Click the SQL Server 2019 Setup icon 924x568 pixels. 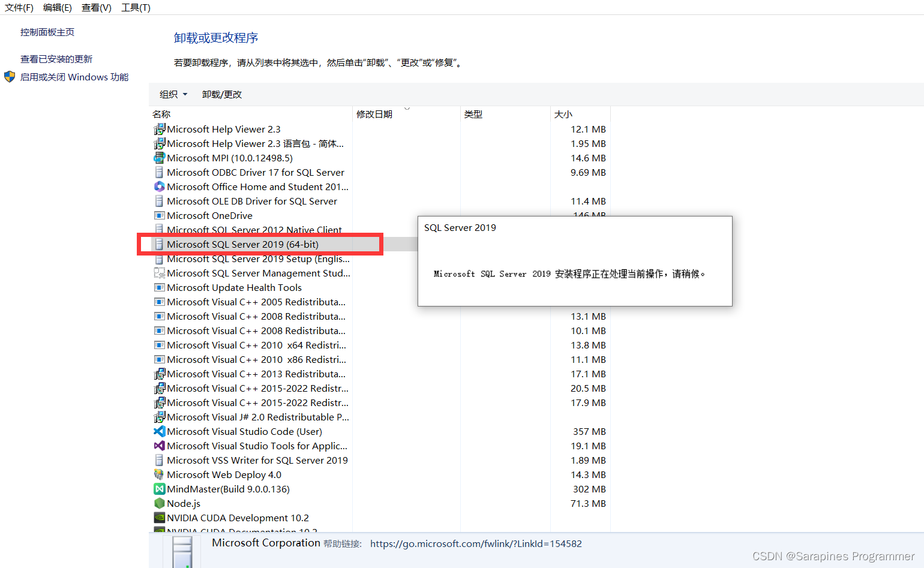coord(159,259)
